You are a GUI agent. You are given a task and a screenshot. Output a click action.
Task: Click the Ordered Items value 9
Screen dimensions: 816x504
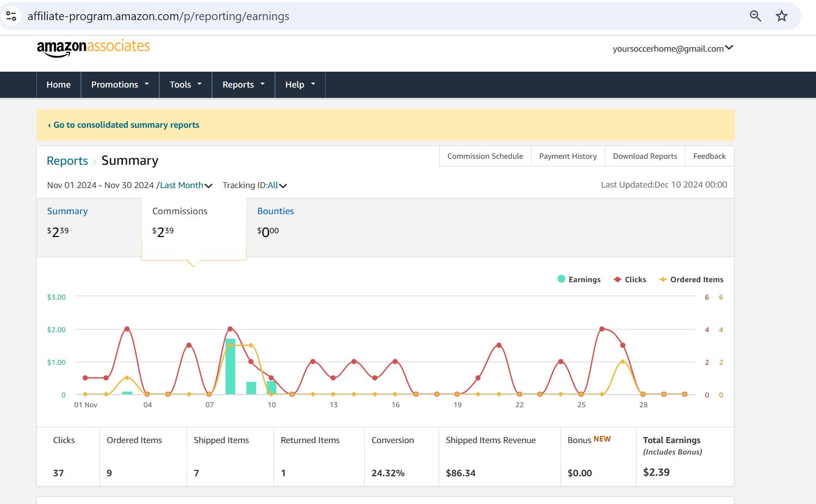click(109, 473)
